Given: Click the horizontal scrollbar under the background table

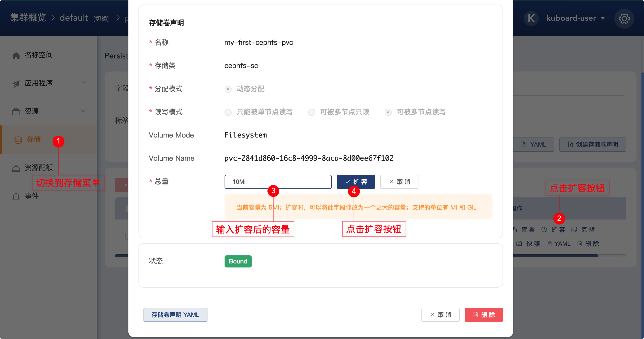Looking at the screenshot, I should 555,256.
